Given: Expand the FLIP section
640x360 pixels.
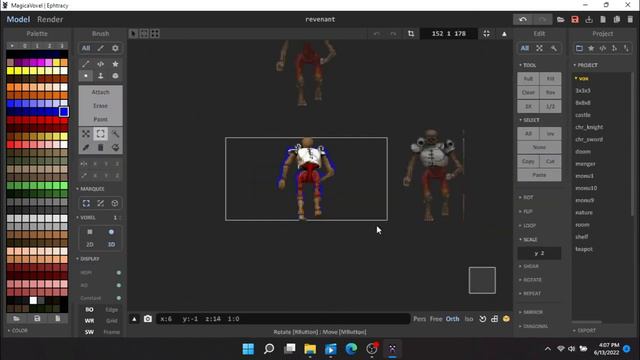Looking at the screenshot, I should coord(526,211).
